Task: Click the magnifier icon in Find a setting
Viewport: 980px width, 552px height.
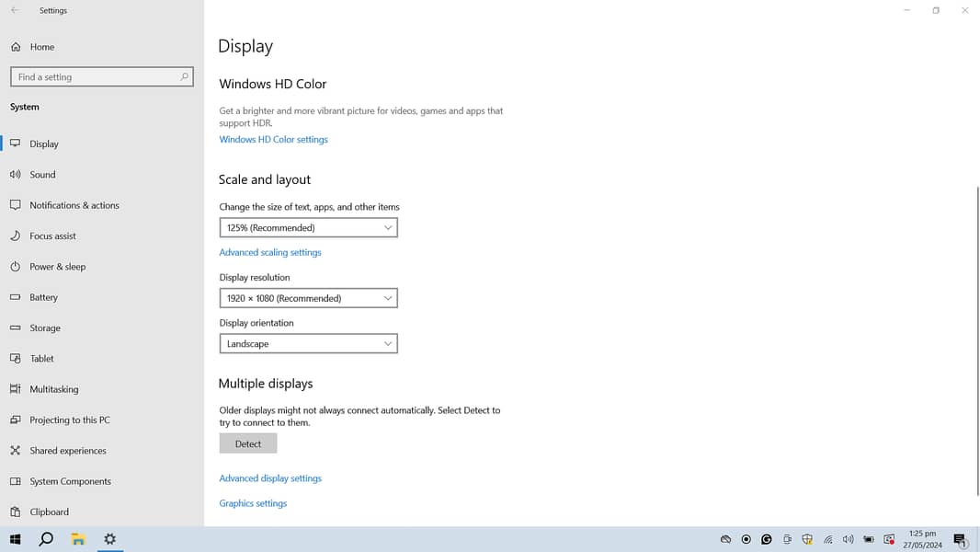Action: click(x=184, y=77)
